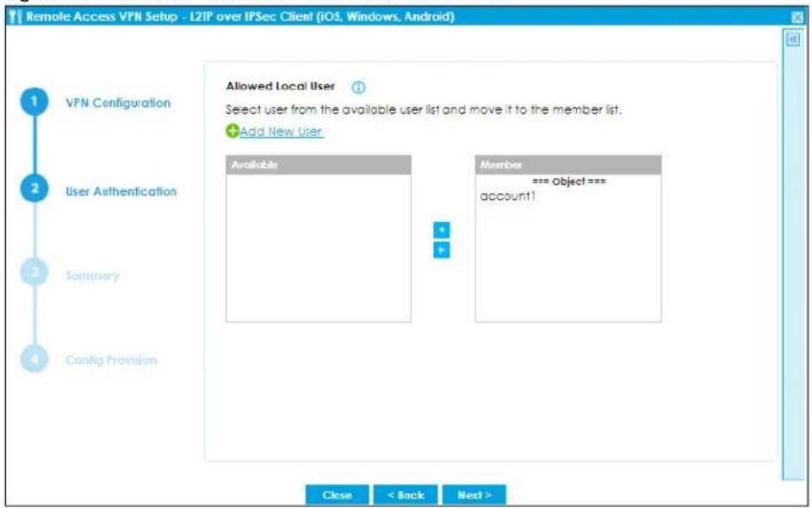Click the === Object === group heading
Image resolution: width=812 pixels, height=508 pixels.
click(x=568, y=181)
